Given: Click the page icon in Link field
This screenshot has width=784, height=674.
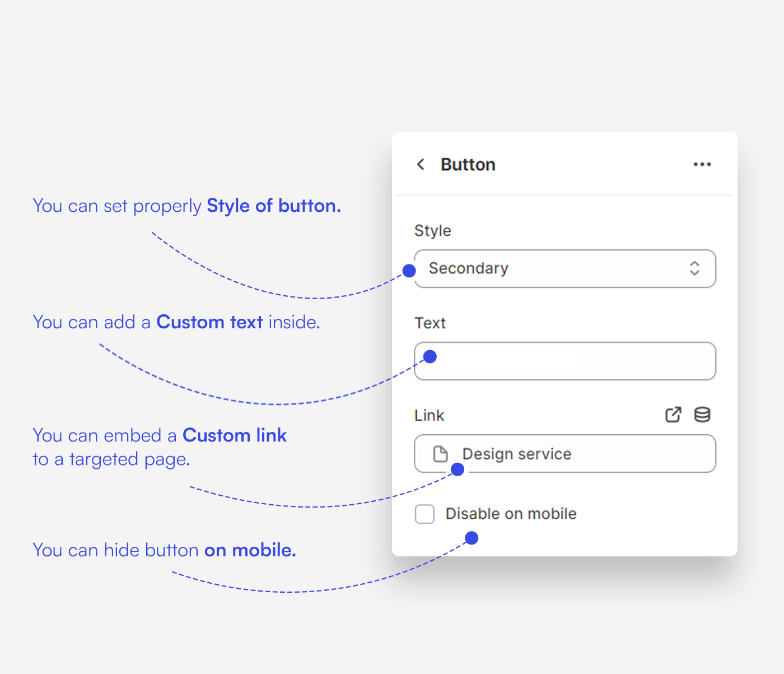Looking at the screenshot, I should click(441, 454).
